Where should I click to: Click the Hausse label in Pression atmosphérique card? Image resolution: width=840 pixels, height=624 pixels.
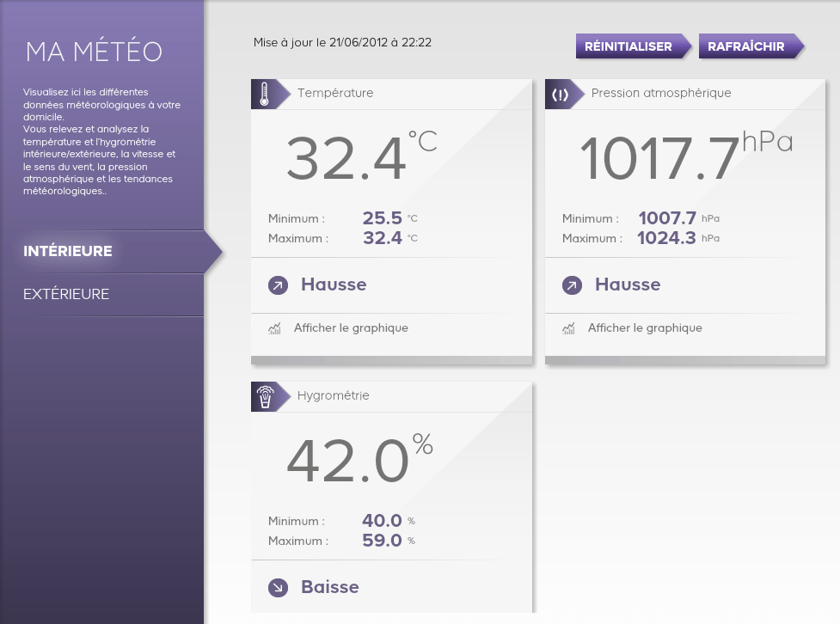628,284
